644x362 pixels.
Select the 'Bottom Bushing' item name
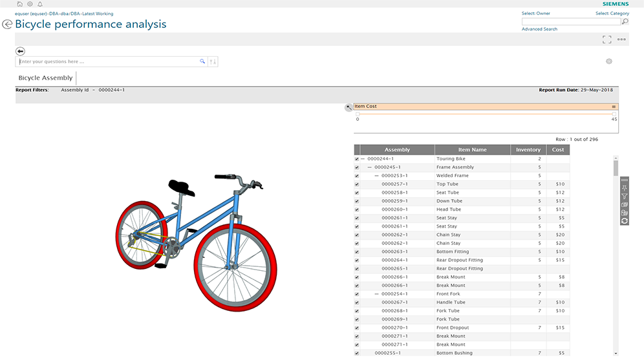455,353
